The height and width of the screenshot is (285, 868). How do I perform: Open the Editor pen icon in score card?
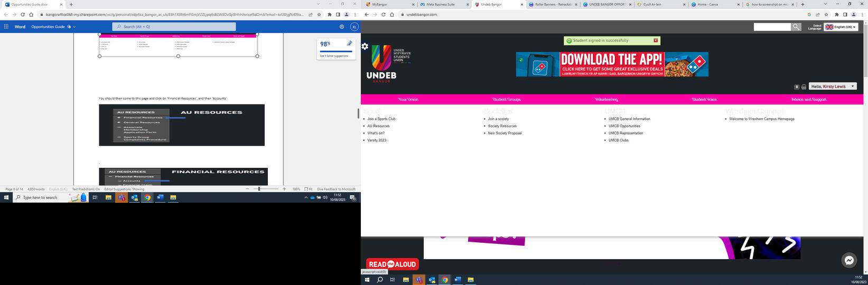pos(349,43)
